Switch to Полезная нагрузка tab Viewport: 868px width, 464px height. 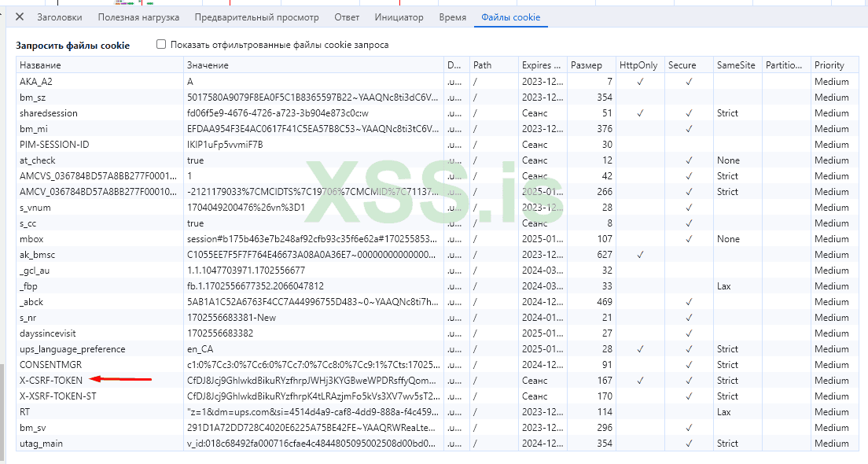point(140,17)
